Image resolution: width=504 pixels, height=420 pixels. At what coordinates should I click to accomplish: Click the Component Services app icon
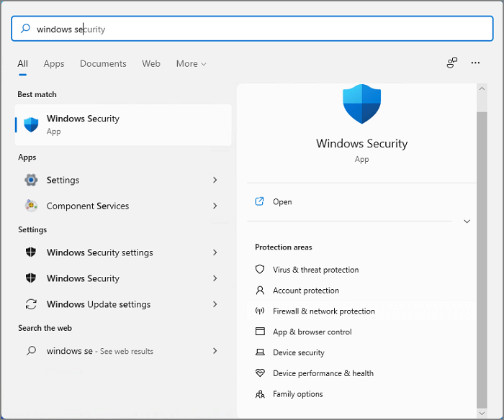click(x=31, y=206)
